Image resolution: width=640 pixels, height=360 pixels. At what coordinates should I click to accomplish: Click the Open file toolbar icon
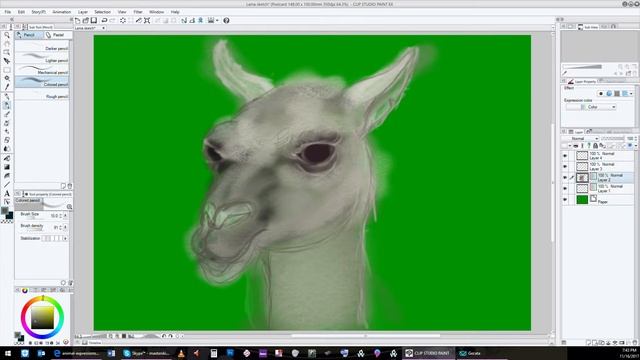pos(86,20)
